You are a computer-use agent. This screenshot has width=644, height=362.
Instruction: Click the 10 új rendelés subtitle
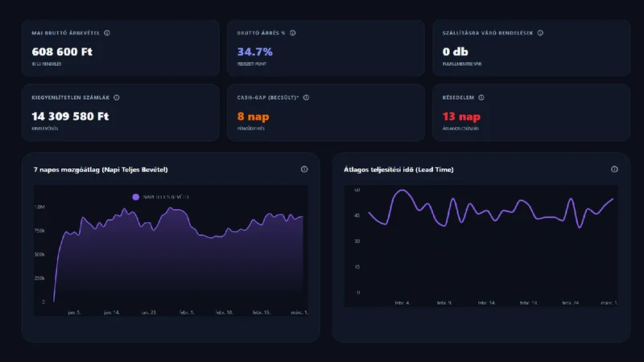[47, 64]
